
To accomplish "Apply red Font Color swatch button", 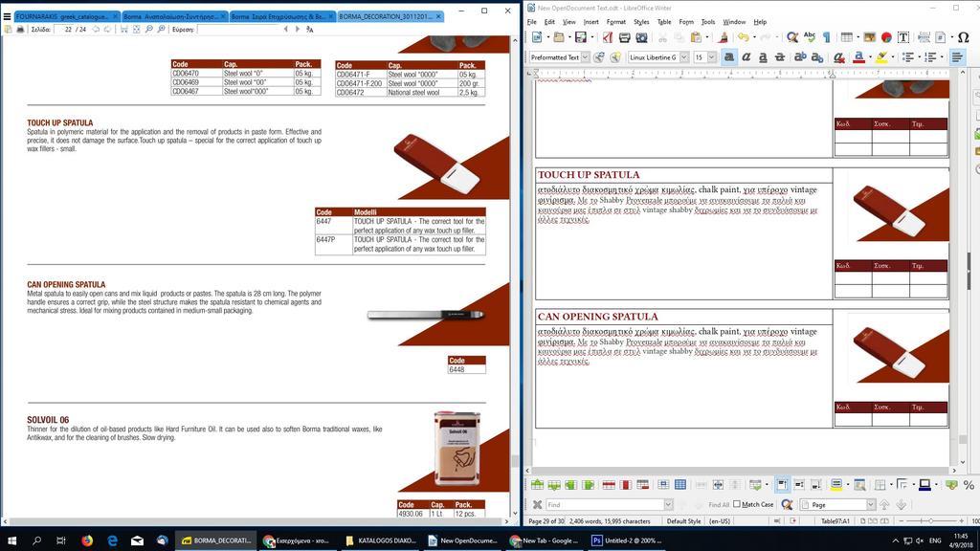I will [x=858, y=57].
